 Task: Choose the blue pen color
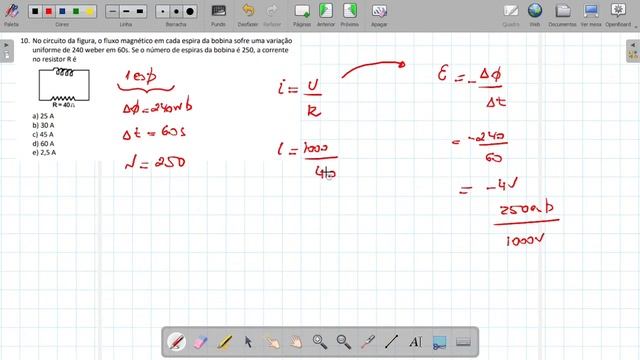click(62, 11)
